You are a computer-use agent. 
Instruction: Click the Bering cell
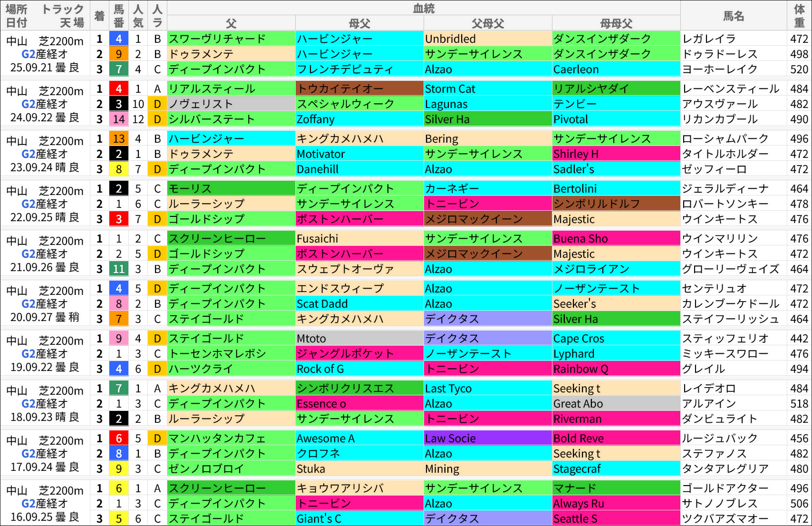click(x=488, y=139)
